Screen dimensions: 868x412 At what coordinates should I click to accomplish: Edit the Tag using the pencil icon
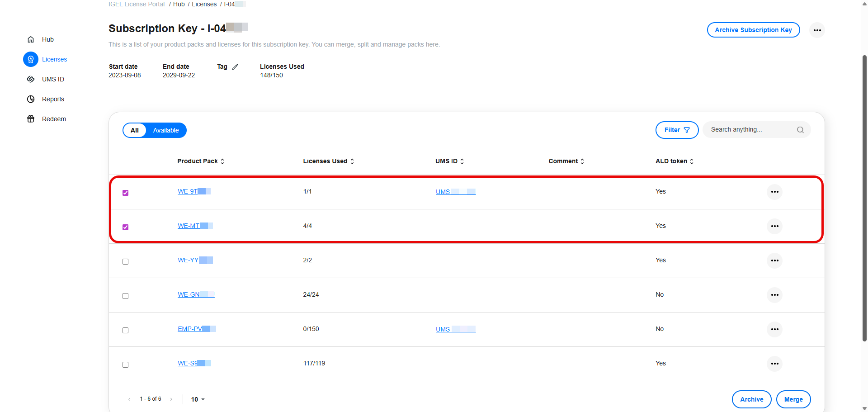[236, 66]
